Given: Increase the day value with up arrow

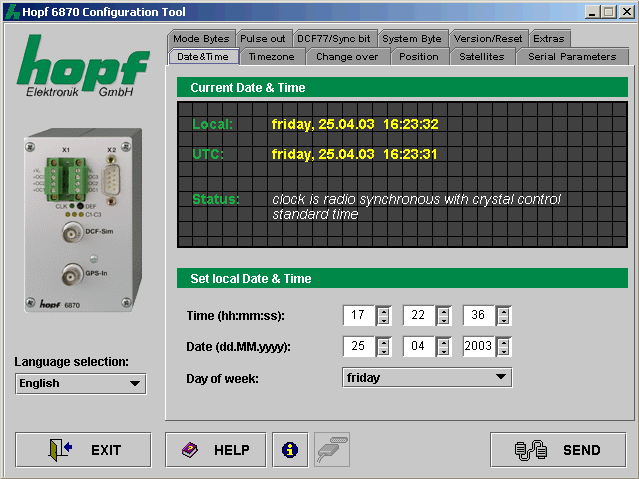Looking at the screenshot, I should point(383,342).
